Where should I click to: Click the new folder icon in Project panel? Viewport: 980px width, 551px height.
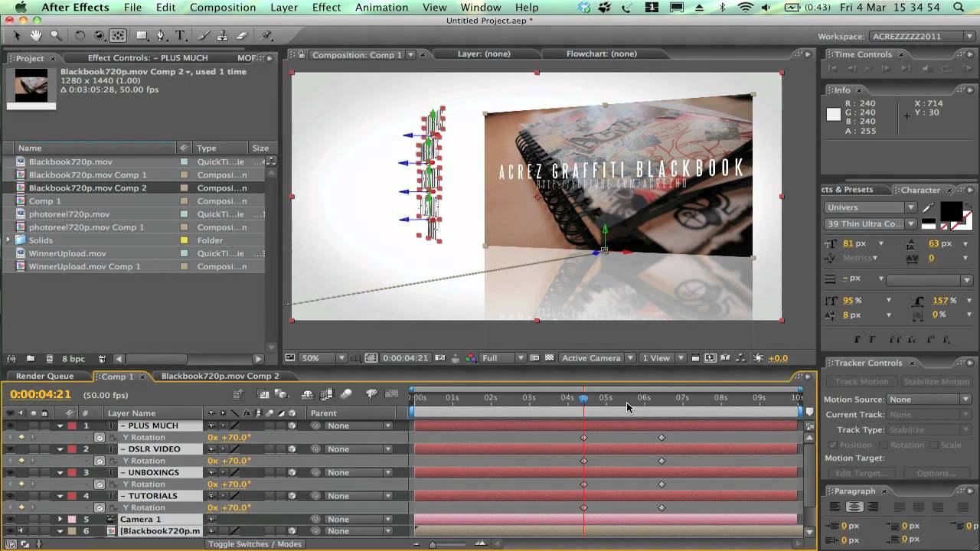(31, 358)
